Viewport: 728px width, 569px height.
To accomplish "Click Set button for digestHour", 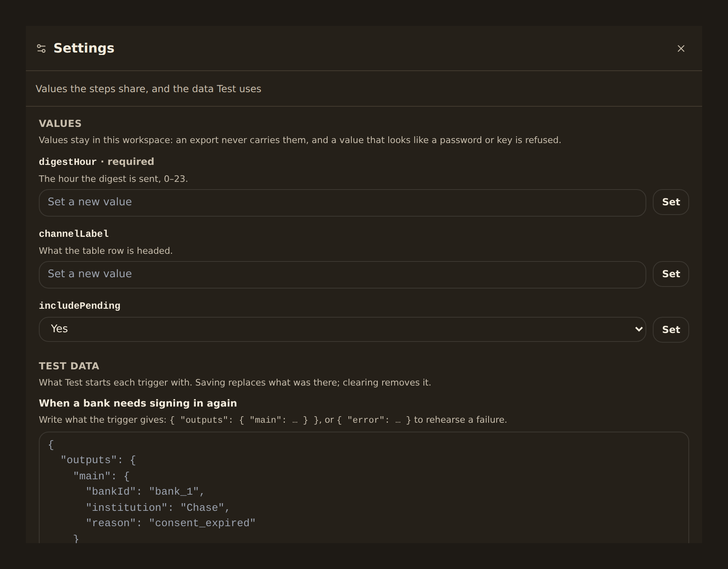I will [x=671, y=202].
